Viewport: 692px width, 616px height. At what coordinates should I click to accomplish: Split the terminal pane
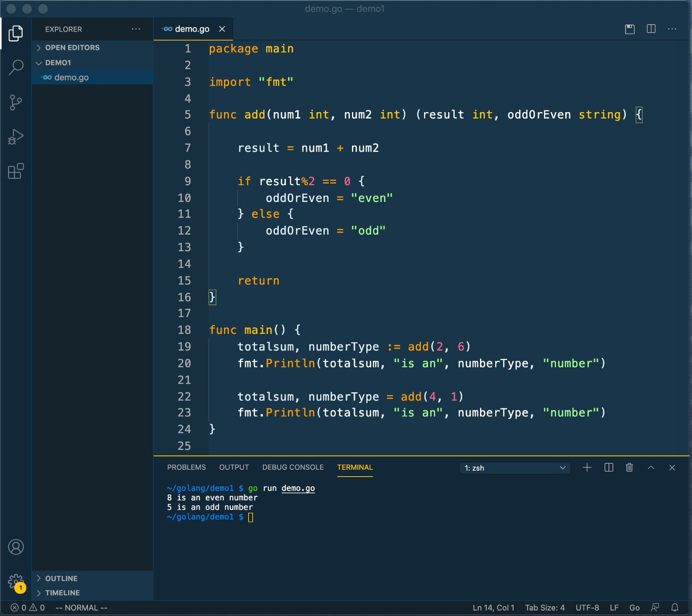pyautogui.click(x=608, y=467)
